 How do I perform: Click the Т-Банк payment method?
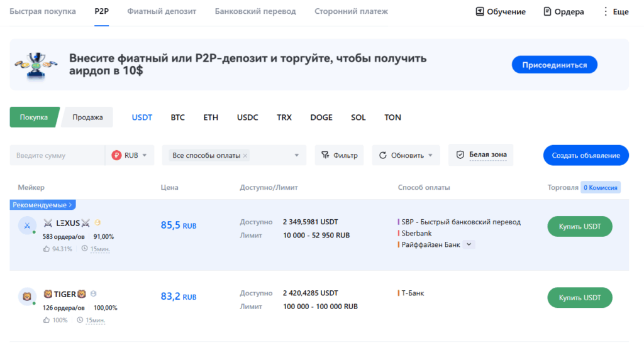click(x=413, y=293)
